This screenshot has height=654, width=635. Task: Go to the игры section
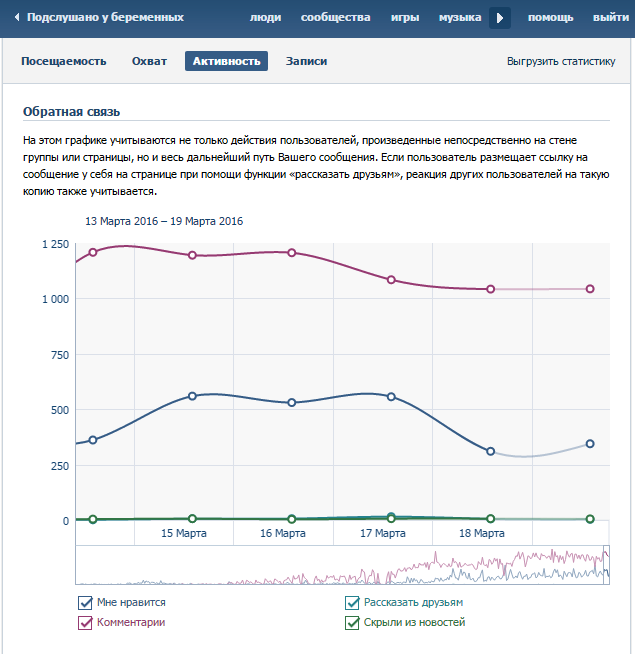404,18
